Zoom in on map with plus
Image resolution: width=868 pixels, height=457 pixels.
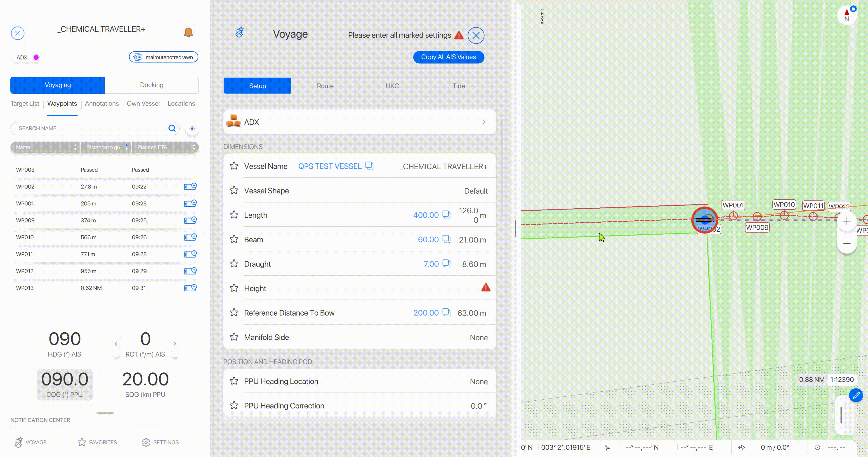(x=847, y=221)
